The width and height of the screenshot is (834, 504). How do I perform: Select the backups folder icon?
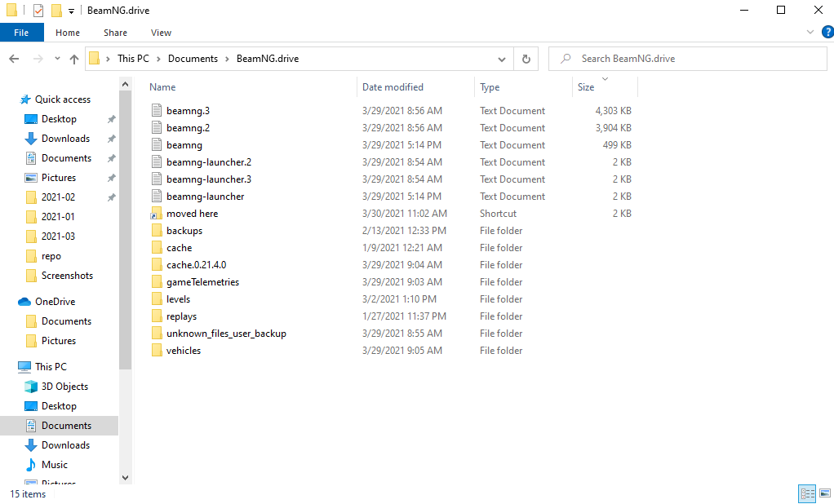coord(157,230)
